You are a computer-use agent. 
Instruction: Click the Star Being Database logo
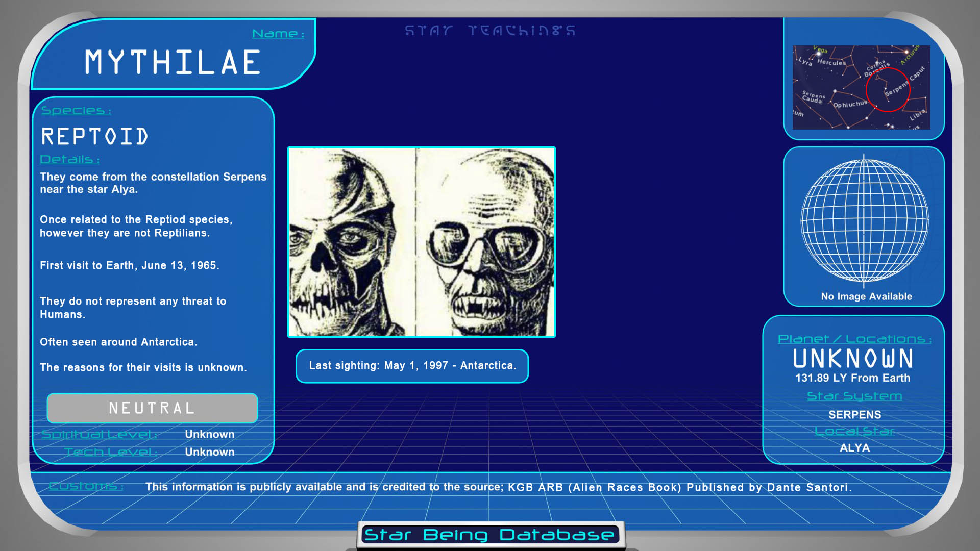[490, 535]
